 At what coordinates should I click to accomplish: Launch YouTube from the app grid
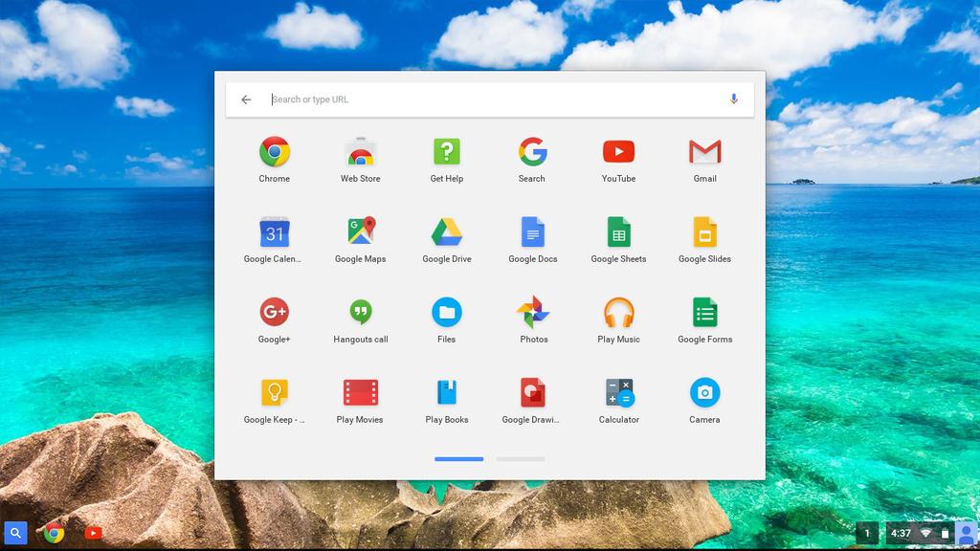coord(619,152)
